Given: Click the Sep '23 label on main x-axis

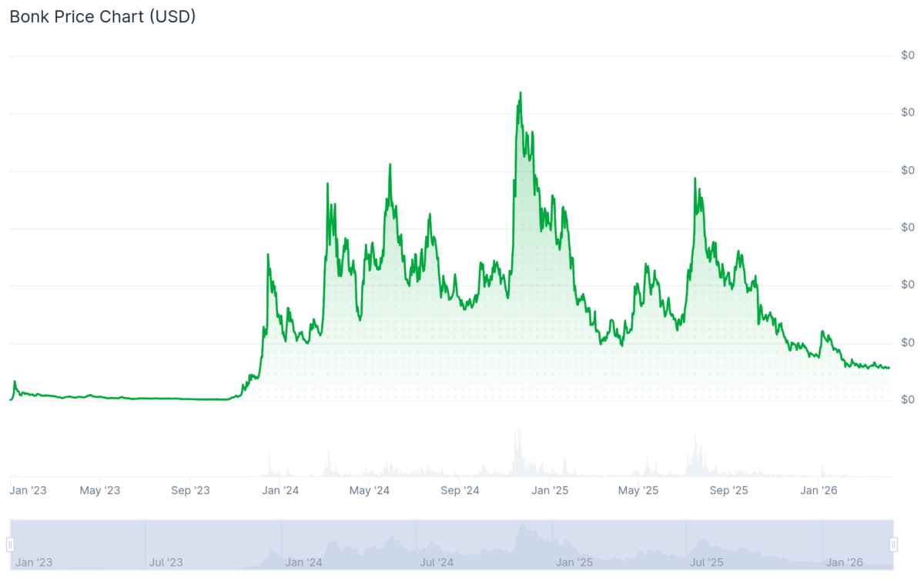Looking at the screenshot, I should coord(190,490).
